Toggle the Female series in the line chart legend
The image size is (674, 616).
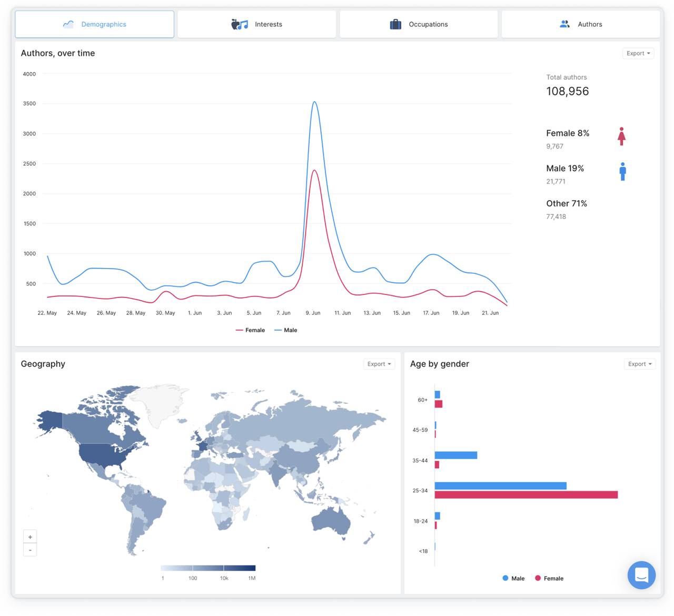click(x=251, y=330)
